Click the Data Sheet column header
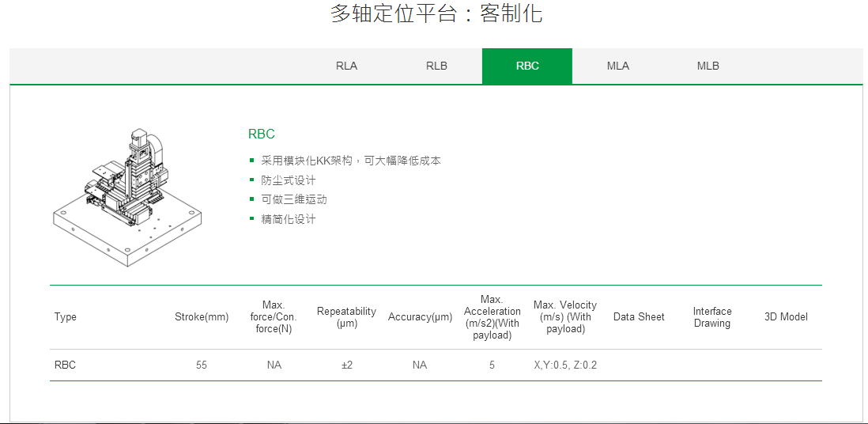The image size is (868, 424). (x=639, y=317)
